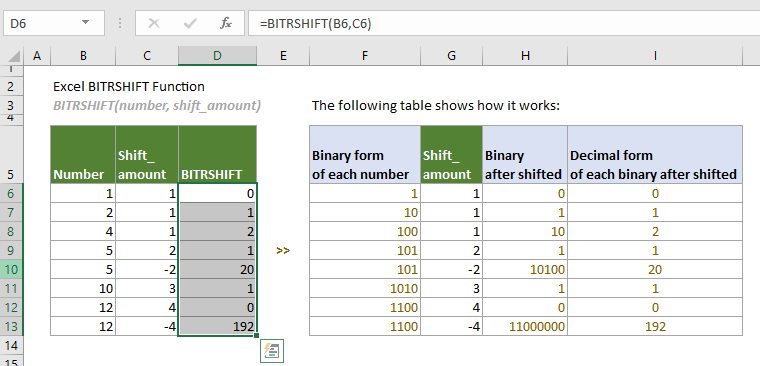The height and width of the screenshot is (366, 760).
Task: Click cell F13 containing 1100
Action: pos(365,326)
